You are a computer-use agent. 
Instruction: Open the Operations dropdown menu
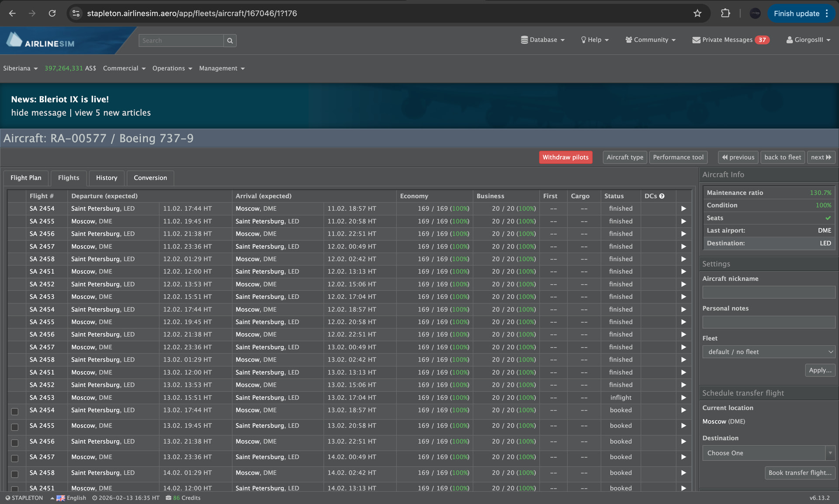tap(172, 69)
